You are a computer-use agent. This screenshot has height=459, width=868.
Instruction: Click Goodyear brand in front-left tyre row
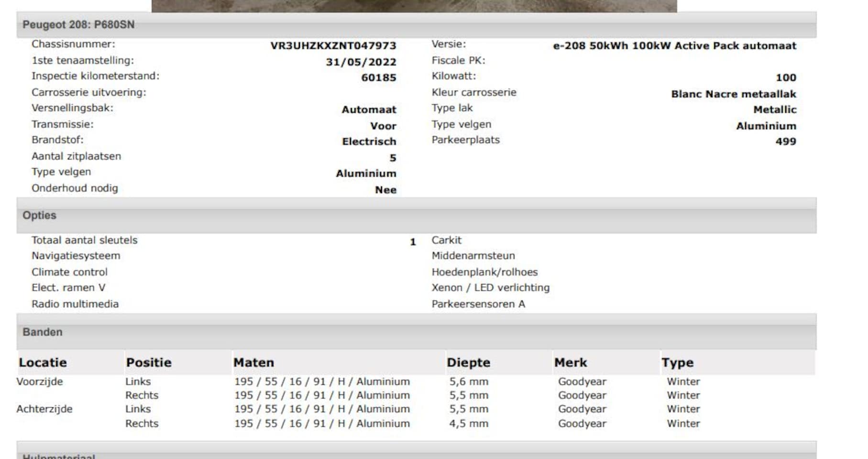[582, 382]
